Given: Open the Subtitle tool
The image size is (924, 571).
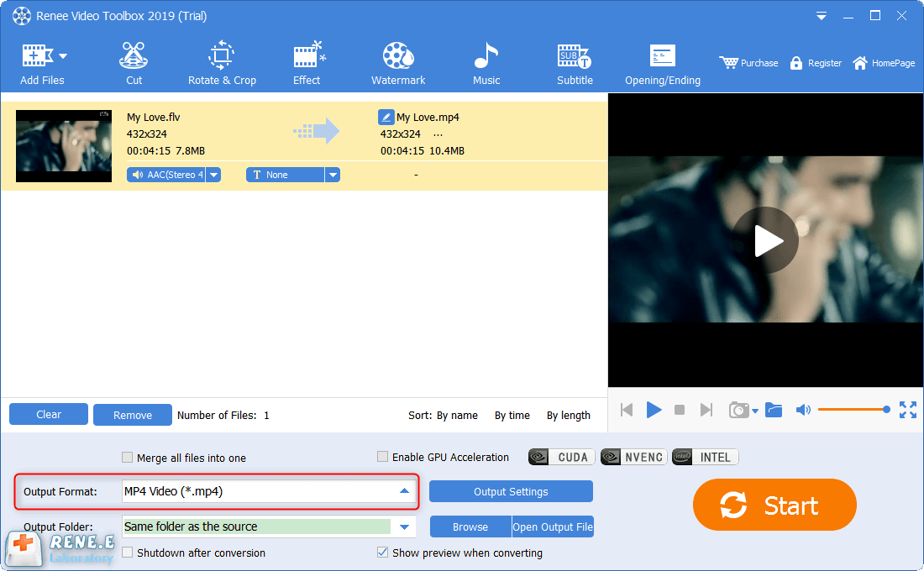Looking at the screenshot, I should pyautogui.click(x=575, y=64).
